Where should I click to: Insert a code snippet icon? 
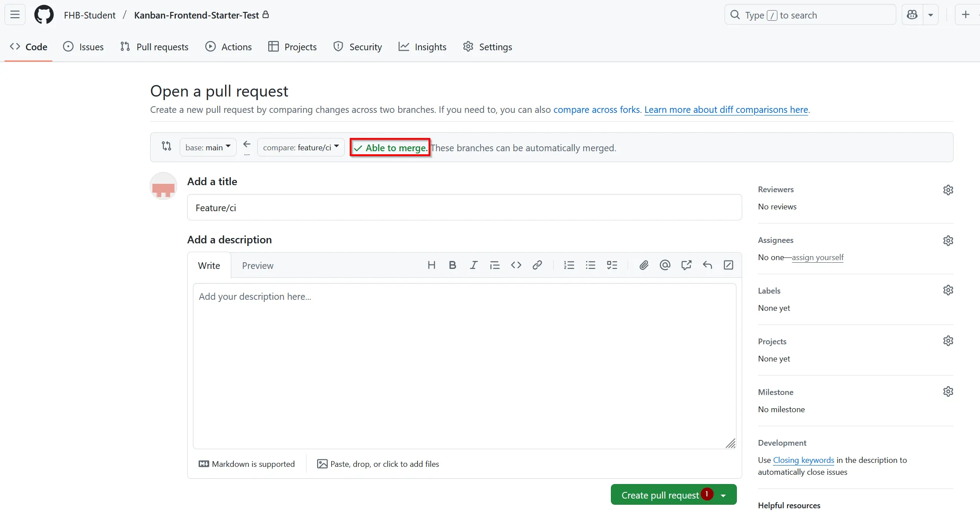coord(516,265)
